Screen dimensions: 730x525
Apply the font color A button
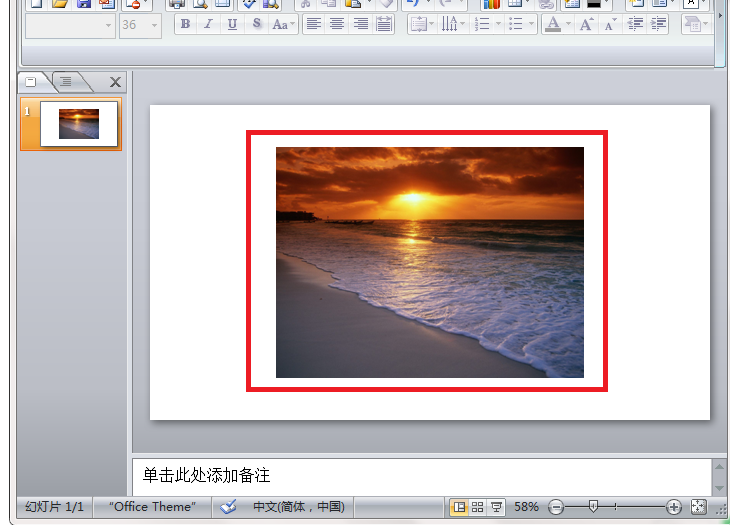553,24
